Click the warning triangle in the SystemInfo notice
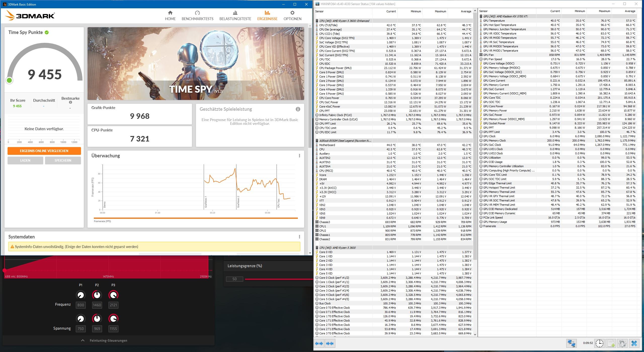644x352 pixels. click(12, 247)
